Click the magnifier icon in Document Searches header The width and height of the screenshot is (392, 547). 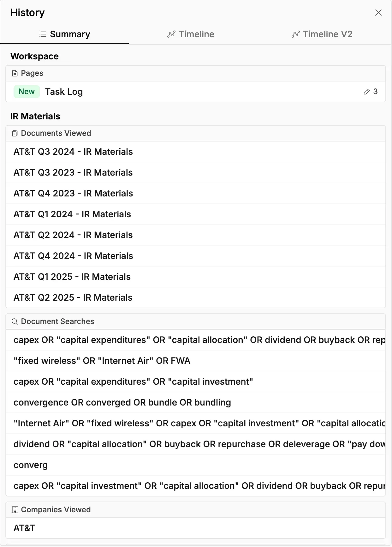(15, 322)
